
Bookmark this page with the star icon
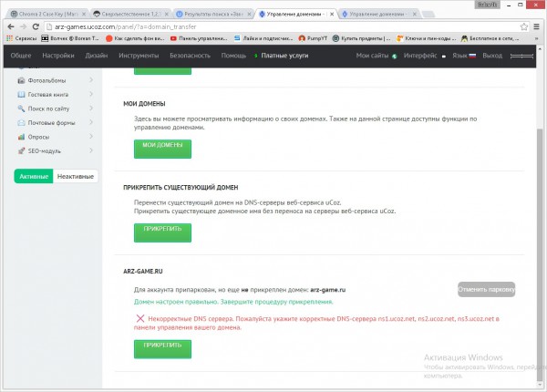[523, 26]
